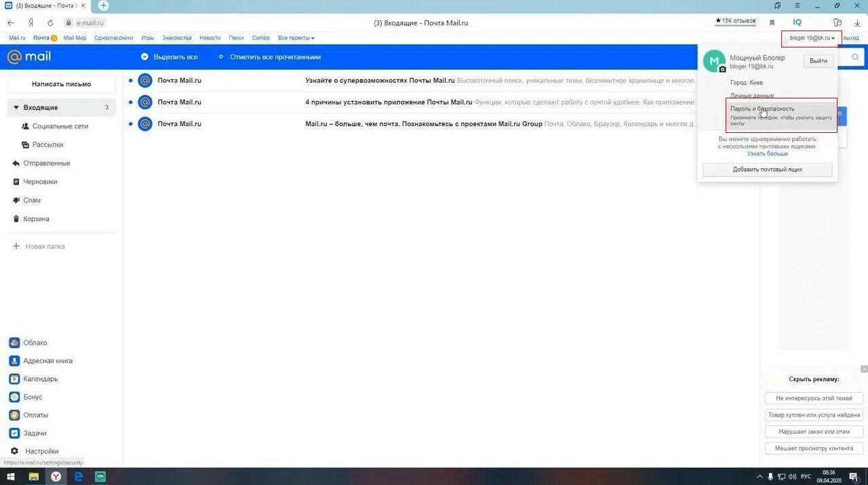Open the Спам folder
The image size is (868, 485).
pos(27,200)
